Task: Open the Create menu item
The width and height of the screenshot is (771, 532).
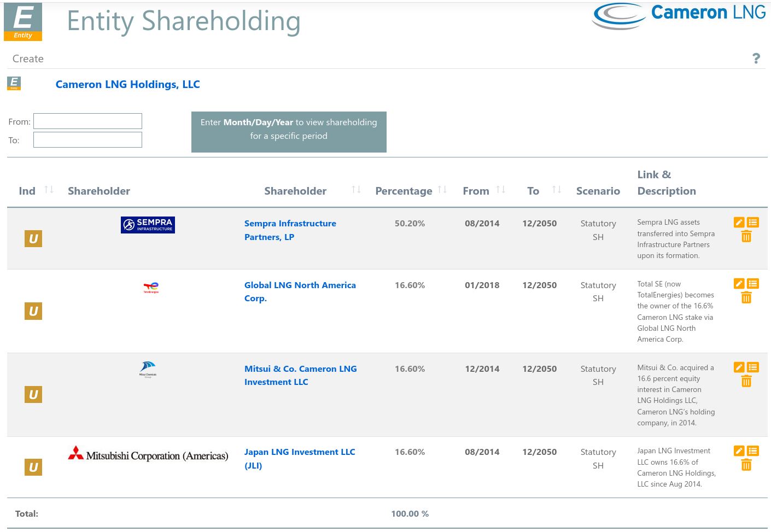Action: click(x=28, y=59)
